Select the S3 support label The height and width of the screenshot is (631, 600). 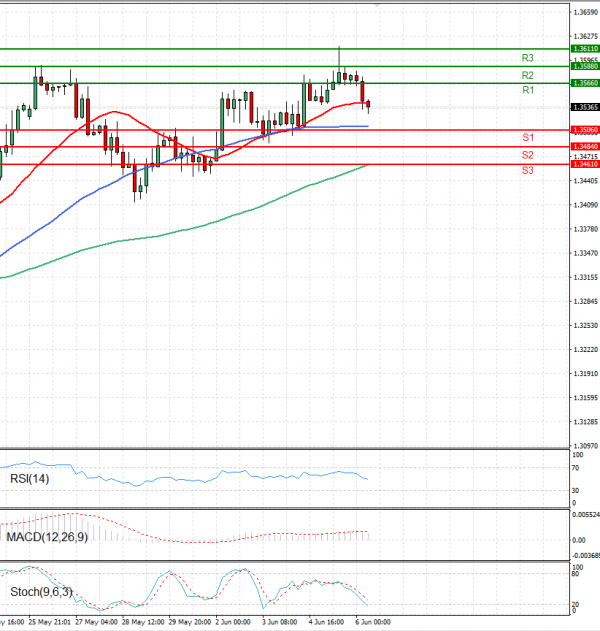click(527, 171)
